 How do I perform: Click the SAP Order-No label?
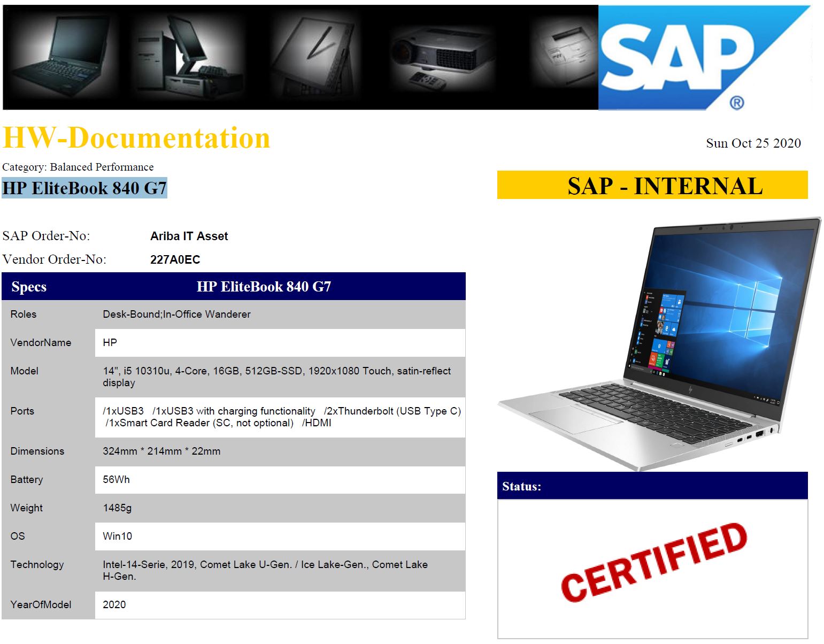[46, 236]
